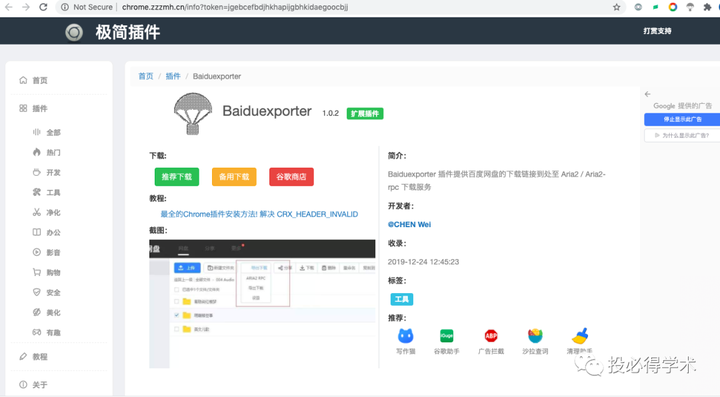
Task: Reload the page with the refresh icon
Action: pos(43,7)
